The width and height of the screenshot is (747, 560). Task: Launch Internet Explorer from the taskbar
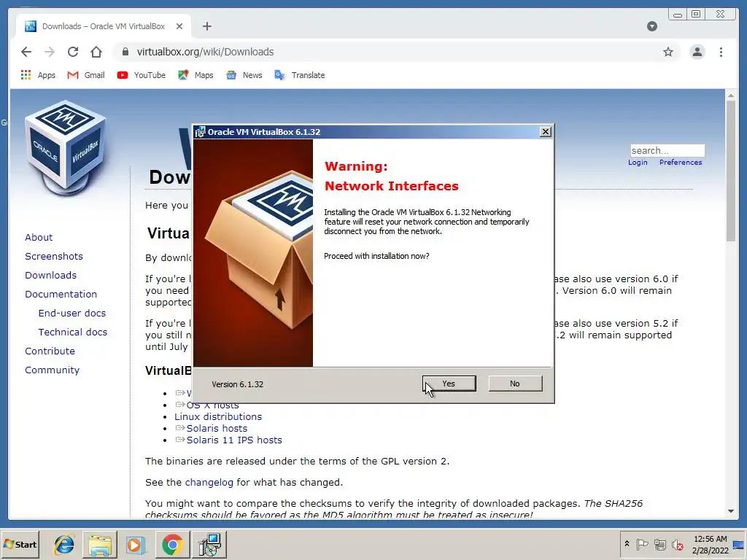(64, 544)
